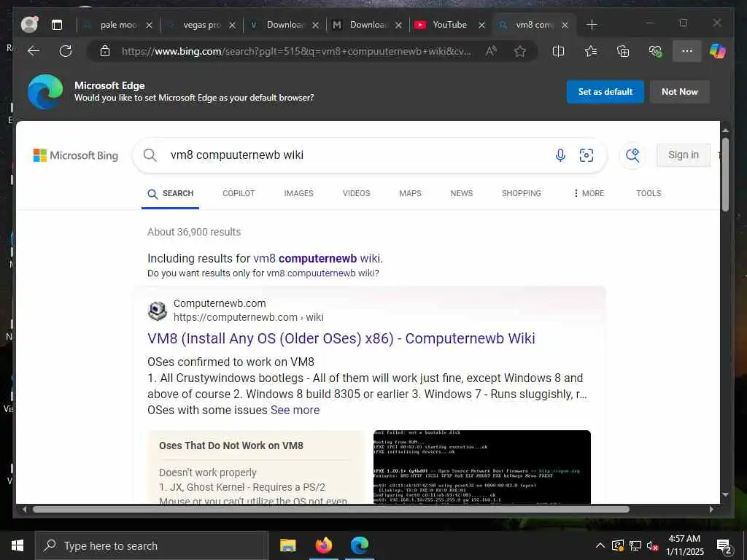Open the notification center icon

[x=724, y=546]
